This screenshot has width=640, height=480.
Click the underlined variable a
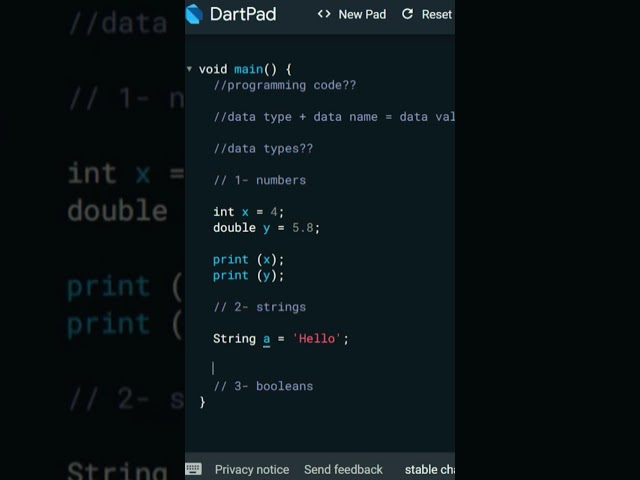coord(267,339)
